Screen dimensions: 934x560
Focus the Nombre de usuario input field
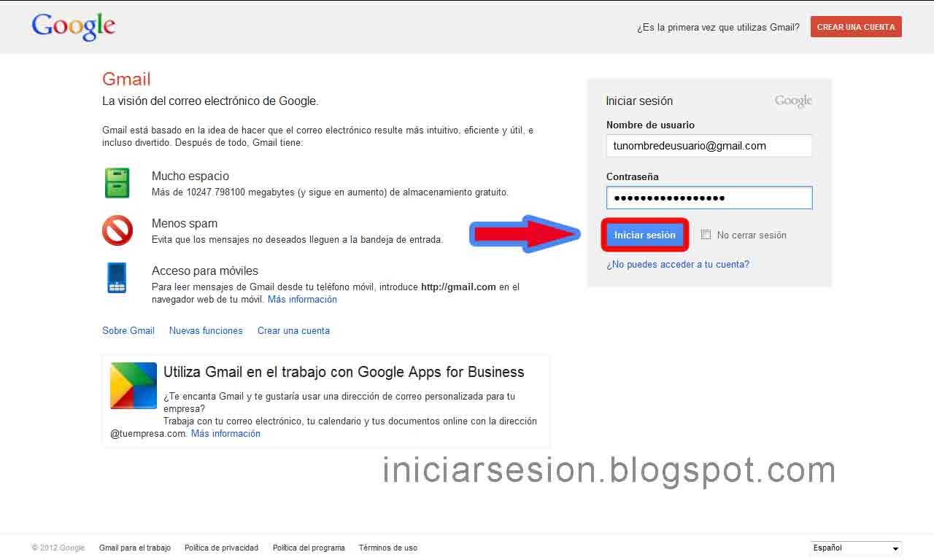tap(709, 146)
